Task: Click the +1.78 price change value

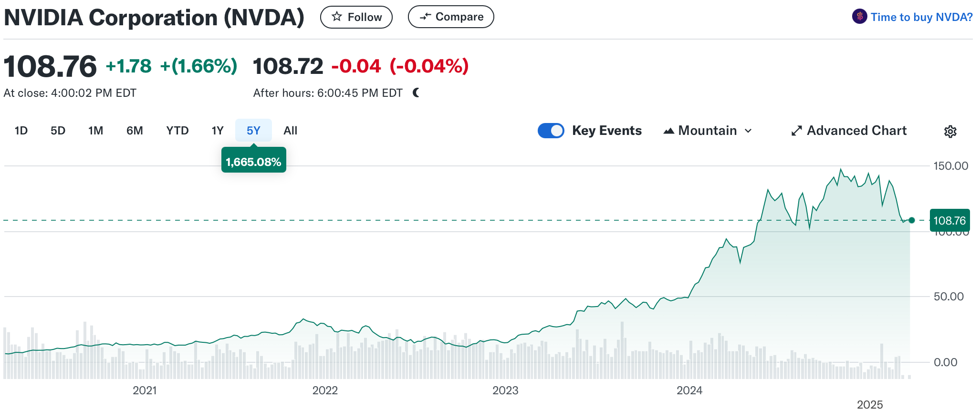Action: [128, 66]
